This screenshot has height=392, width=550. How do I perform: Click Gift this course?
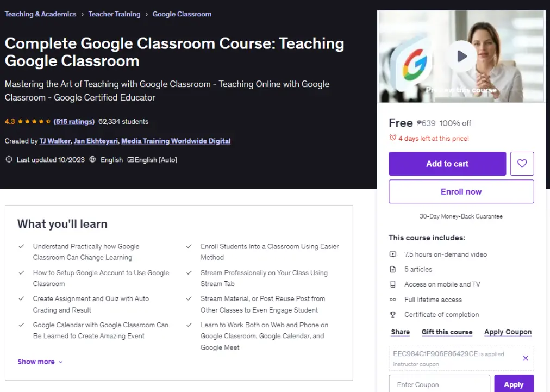pos(447,332)
